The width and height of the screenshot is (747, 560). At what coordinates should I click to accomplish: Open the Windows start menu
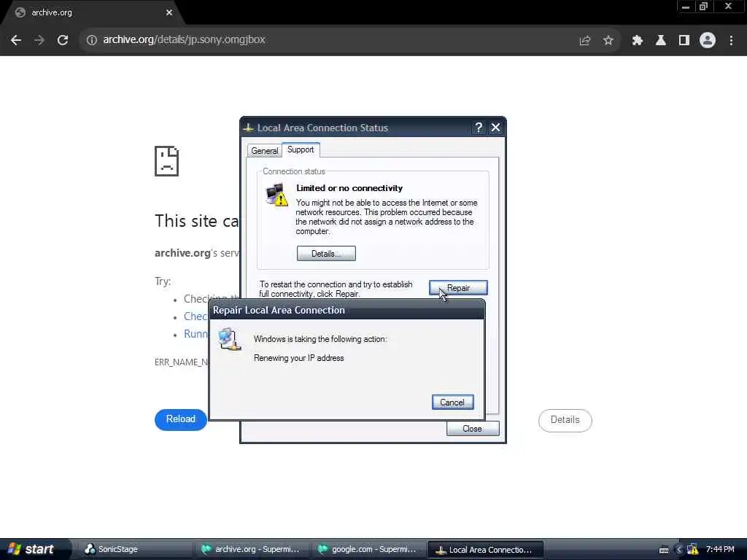[x=34, y=549]
